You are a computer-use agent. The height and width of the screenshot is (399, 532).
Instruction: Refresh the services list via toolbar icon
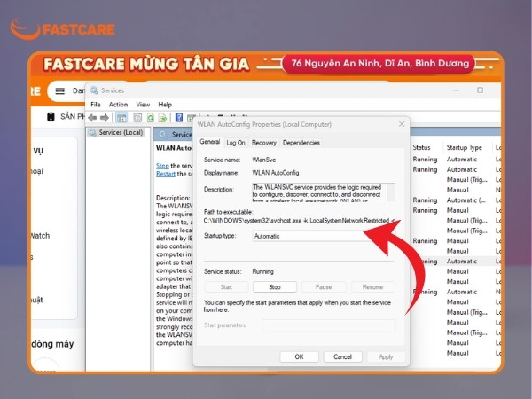coord(151,118)
